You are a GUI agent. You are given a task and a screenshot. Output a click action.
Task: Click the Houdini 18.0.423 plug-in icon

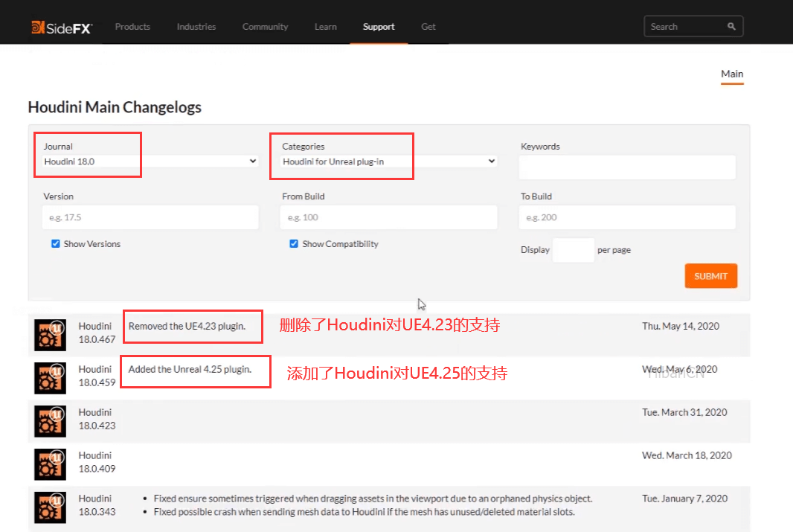pyautogui.click(x=50, y=420)
